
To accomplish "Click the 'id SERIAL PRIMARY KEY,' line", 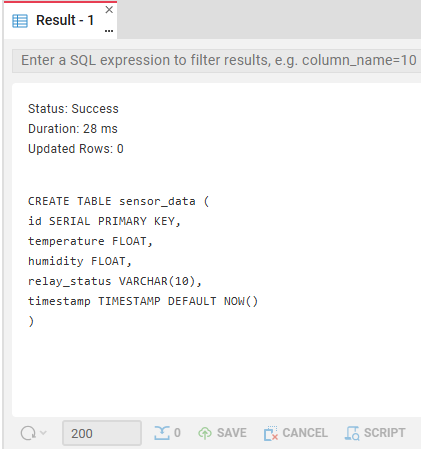I will point(104,221).
